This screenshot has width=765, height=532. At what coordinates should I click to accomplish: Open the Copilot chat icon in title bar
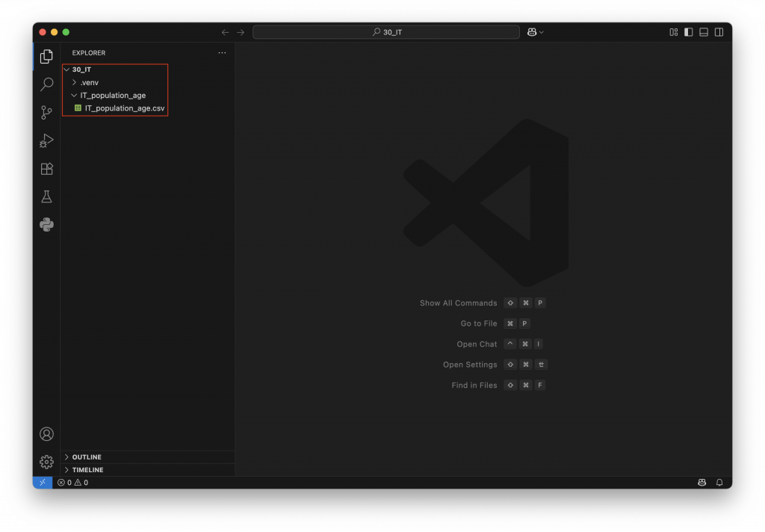(x=532, y=32)
